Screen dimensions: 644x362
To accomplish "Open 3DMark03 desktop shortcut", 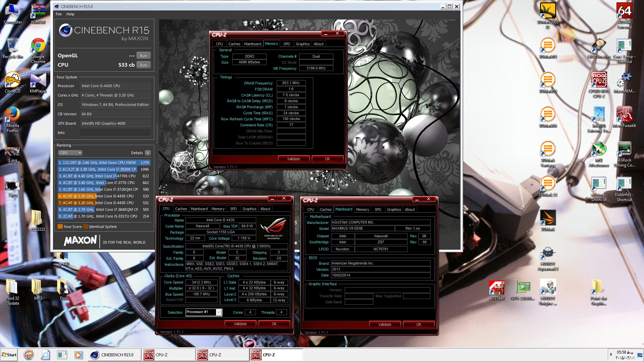I will pos(548,48).
